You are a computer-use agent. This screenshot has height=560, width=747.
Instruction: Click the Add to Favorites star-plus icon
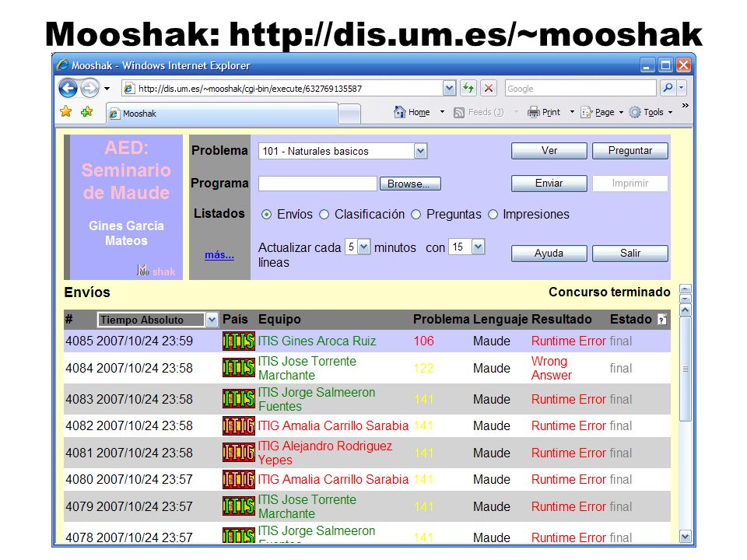pos(86,112)
